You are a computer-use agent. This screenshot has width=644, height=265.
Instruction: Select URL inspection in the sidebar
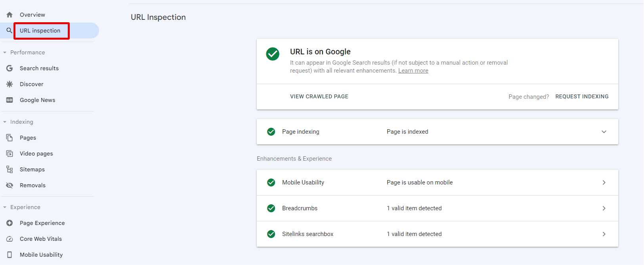point(40,31)
